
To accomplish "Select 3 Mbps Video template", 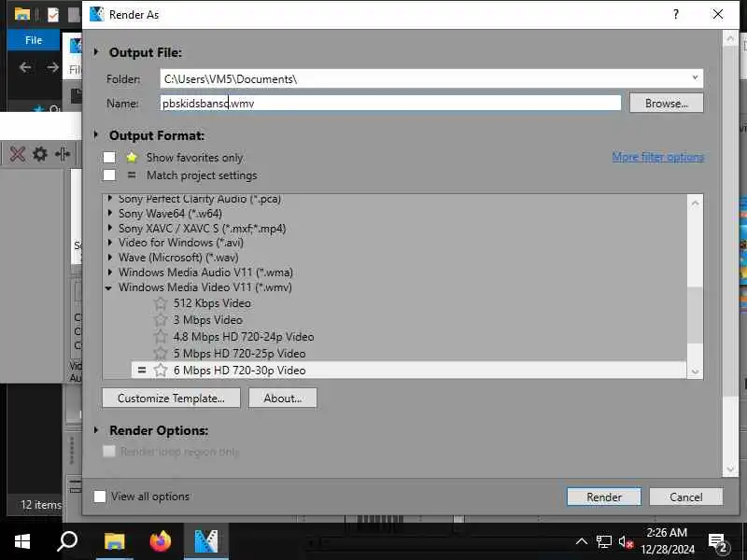I will pos(207,319).
